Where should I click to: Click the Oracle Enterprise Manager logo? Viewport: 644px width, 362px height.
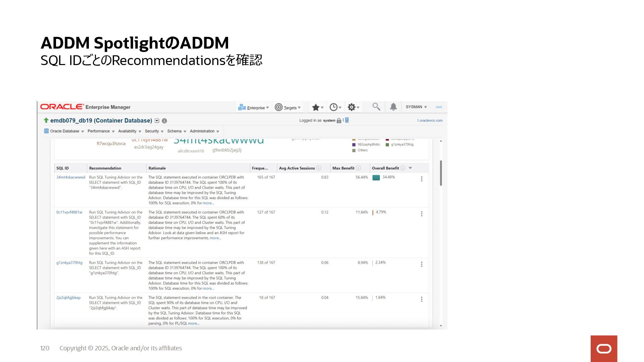coord(85,107)
